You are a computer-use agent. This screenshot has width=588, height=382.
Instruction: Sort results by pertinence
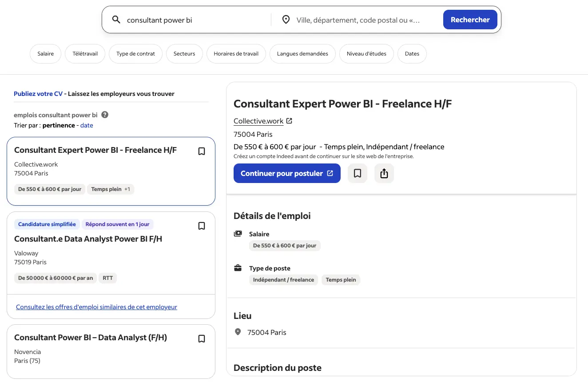(x=59, y=125)
